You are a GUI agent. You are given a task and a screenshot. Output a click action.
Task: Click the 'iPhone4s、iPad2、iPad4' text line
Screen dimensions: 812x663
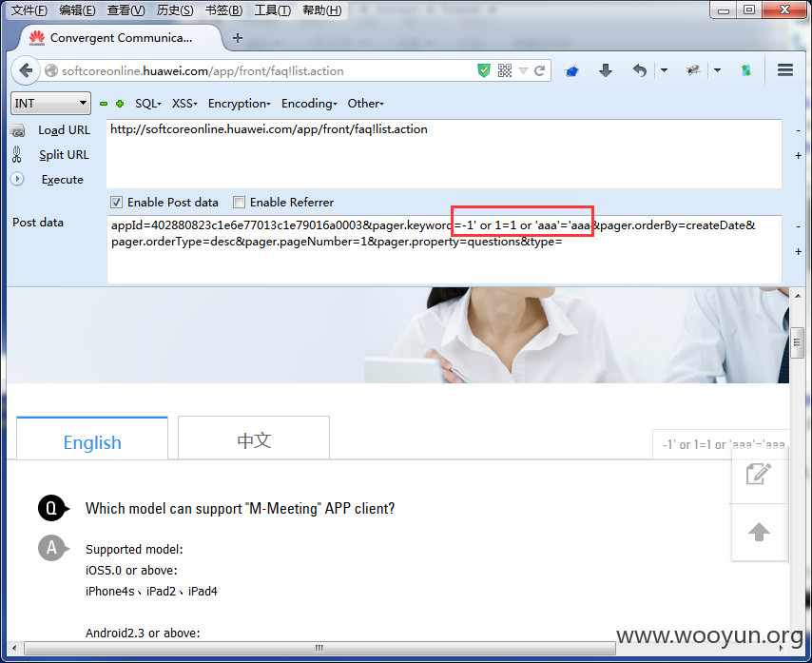pyautogui.click(x=151, y=591)
